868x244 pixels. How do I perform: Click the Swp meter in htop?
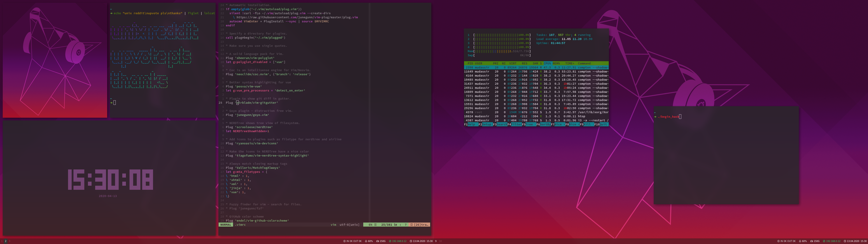(x=499, y=55)
